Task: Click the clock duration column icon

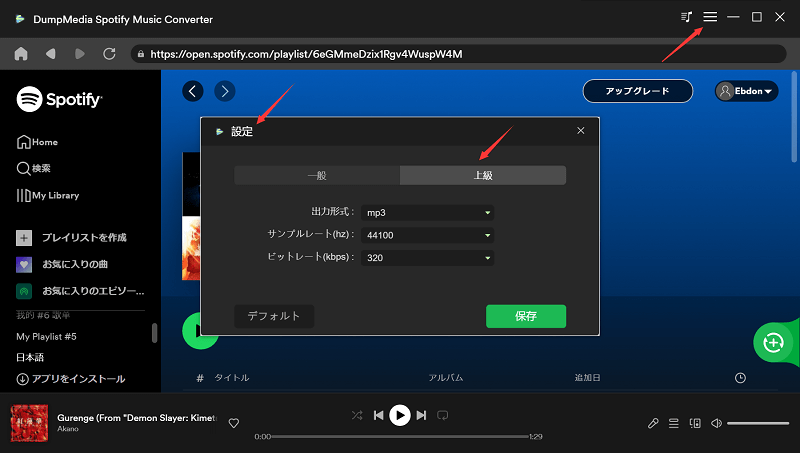Action: click(740, 378)
